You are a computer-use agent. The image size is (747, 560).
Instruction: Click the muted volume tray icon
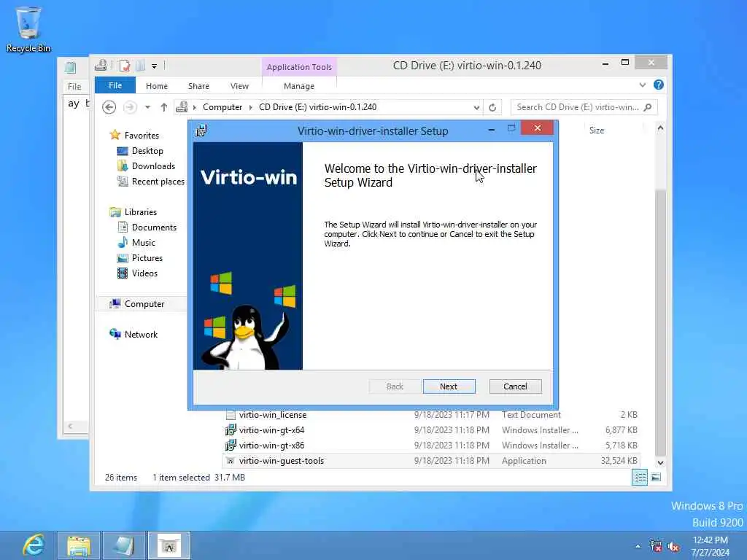673,546
